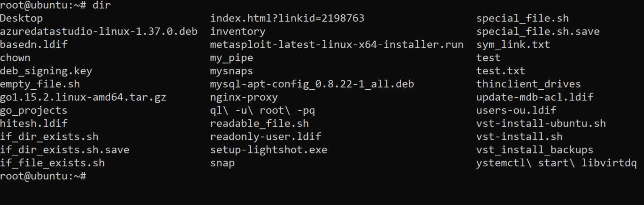
Task: Select the deb_signing.key entry
Action: tap(46, 71)
